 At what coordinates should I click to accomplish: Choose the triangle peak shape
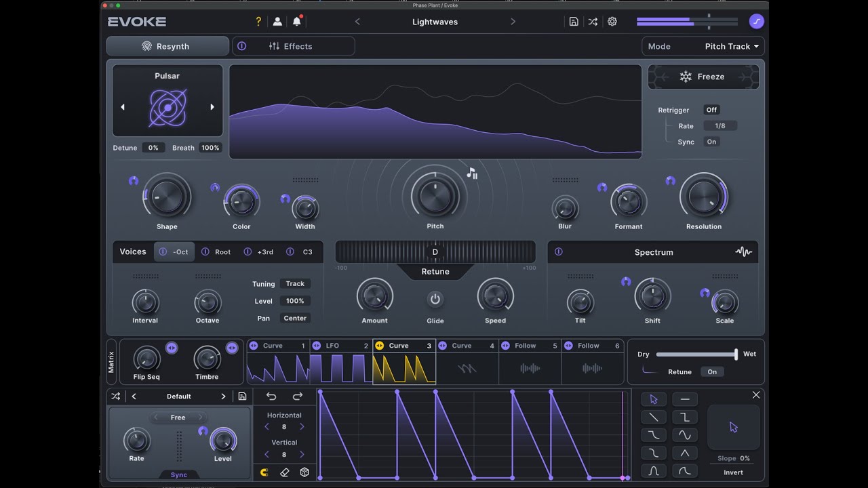[685, 453]
